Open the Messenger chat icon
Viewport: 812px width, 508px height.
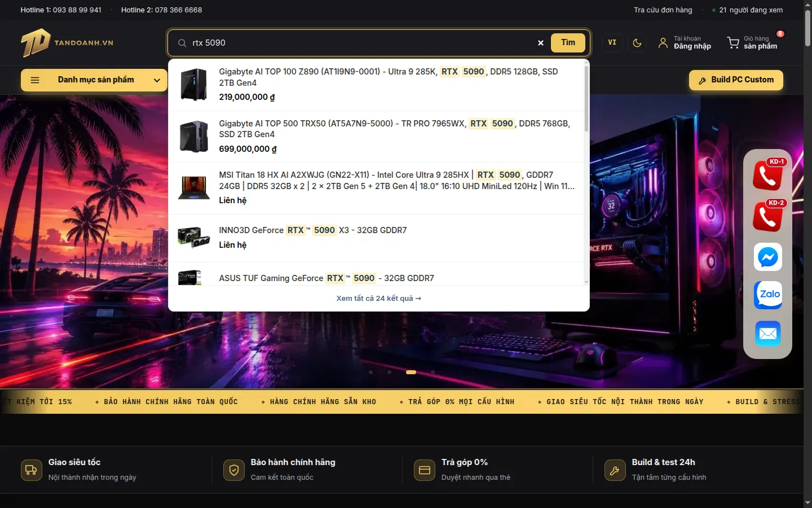click(768, 257)
